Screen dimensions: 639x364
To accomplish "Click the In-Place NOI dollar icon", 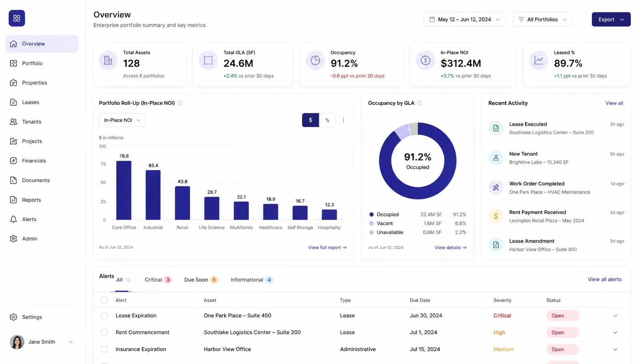I will point(425,61).
